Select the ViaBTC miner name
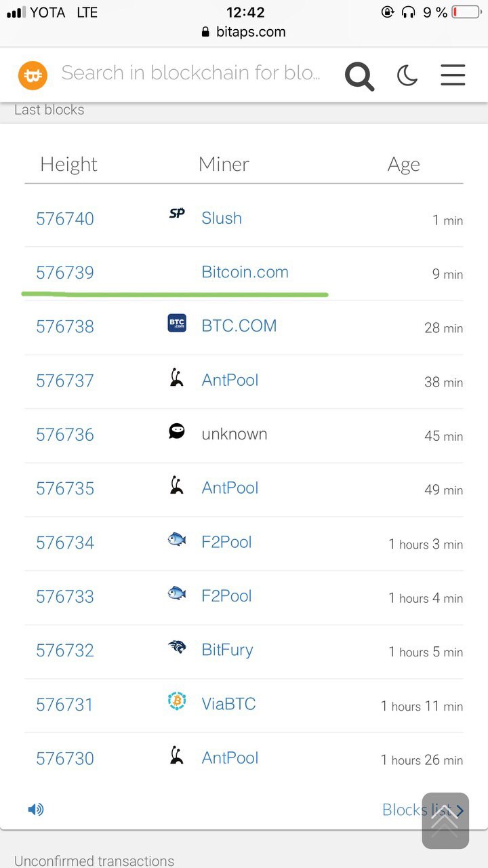488x868 pixels. pyautogui.click(x=228, y=704)
